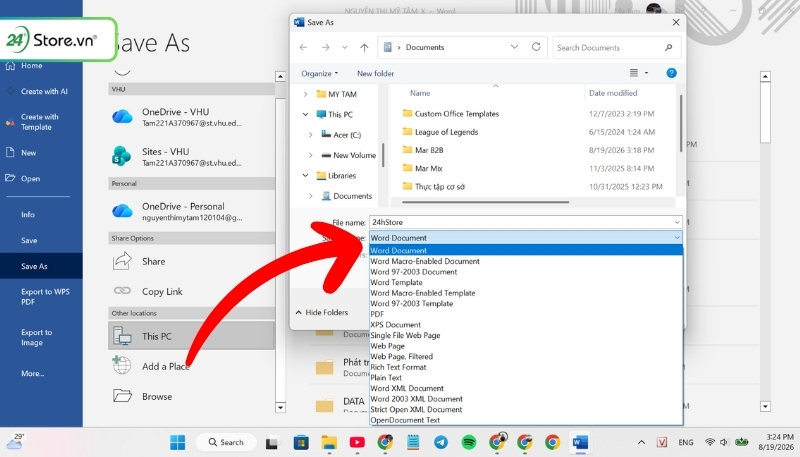This screenshot has height=457, width=800.
Task: Select OneDrive - VHU save location
Action: (191, 117)
